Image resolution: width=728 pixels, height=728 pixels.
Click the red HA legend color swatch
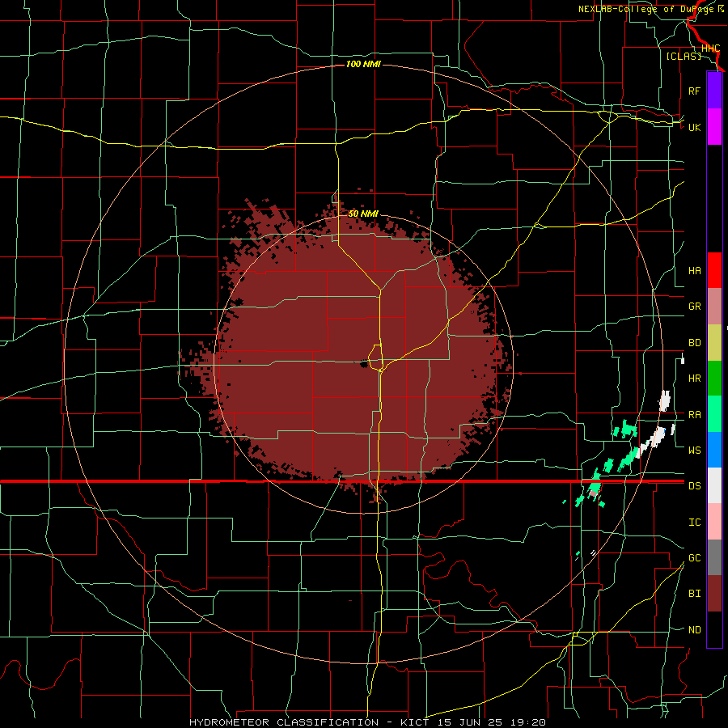tap(714, 270)
